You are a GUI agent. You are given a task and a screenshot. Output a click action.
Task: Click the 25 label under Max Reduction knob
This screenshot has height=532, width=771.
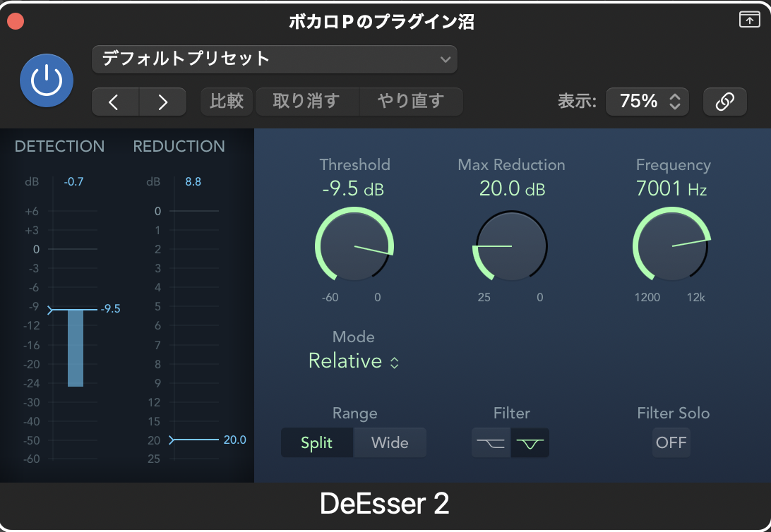(484, 297)
